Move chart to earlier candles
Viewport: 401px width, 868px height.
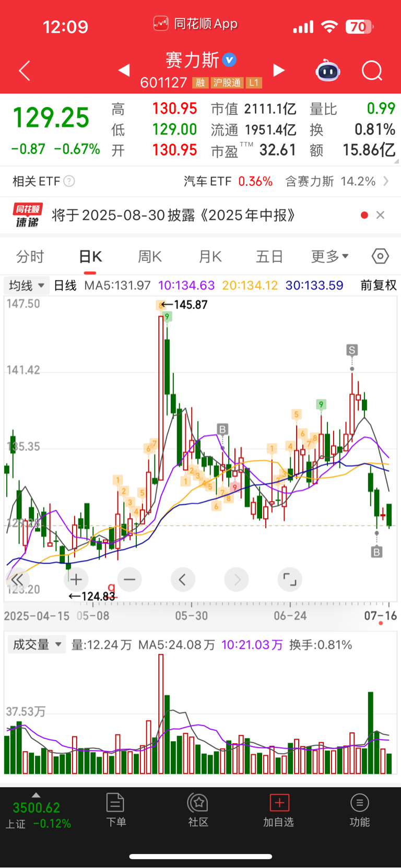(183, 579)
